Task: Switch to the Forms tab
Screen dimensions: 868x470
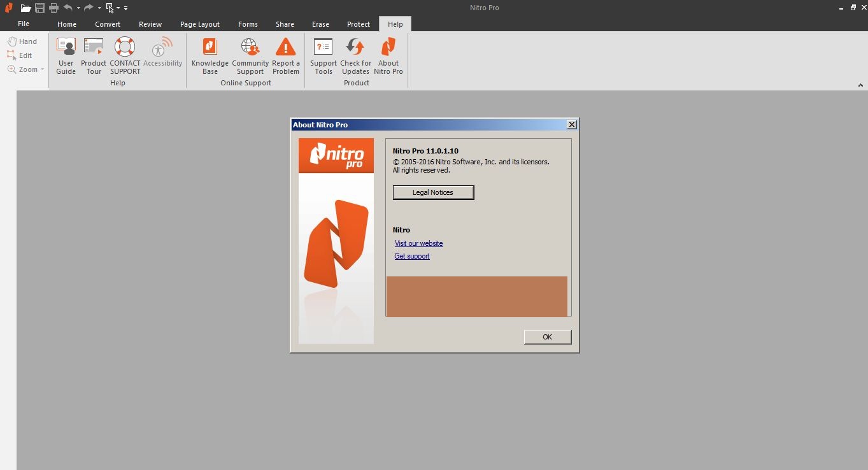Action: point(248,24)
